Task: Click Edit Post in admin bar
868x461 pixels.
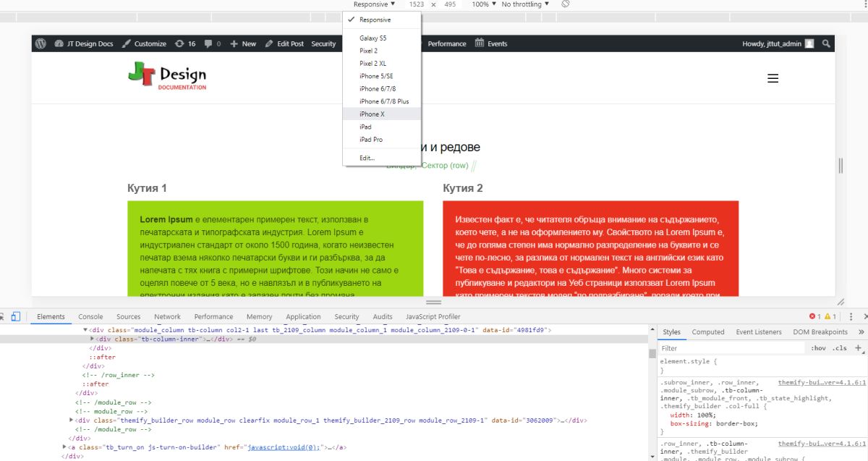Action: tap(284, 43)
